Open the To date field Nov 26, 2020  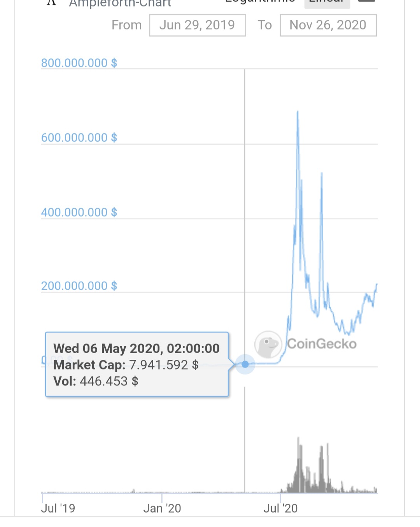tap(328, 25)
